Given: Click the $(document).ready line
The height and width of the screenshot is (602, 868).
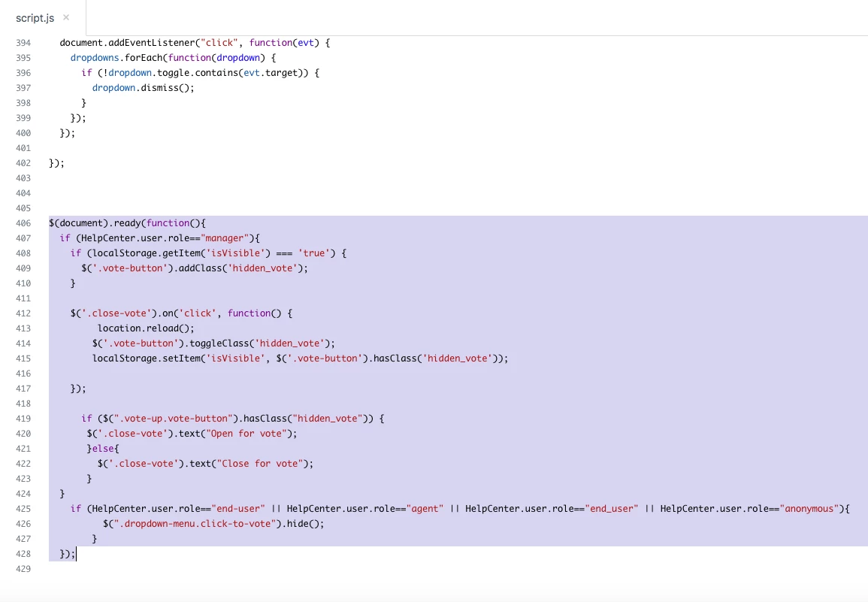Looking at the screenshot, I should coord(127,223).
